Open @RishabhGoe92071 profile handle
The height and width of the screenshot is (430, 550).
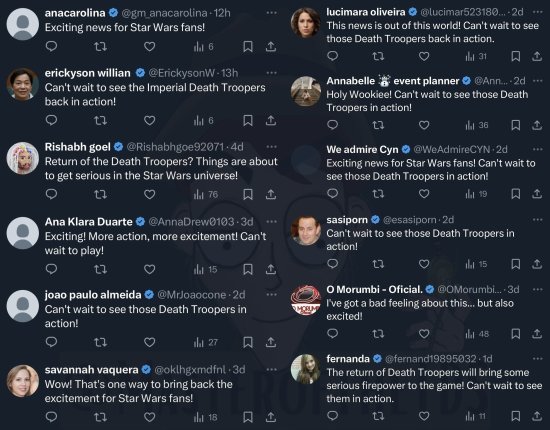click(175, 147)
